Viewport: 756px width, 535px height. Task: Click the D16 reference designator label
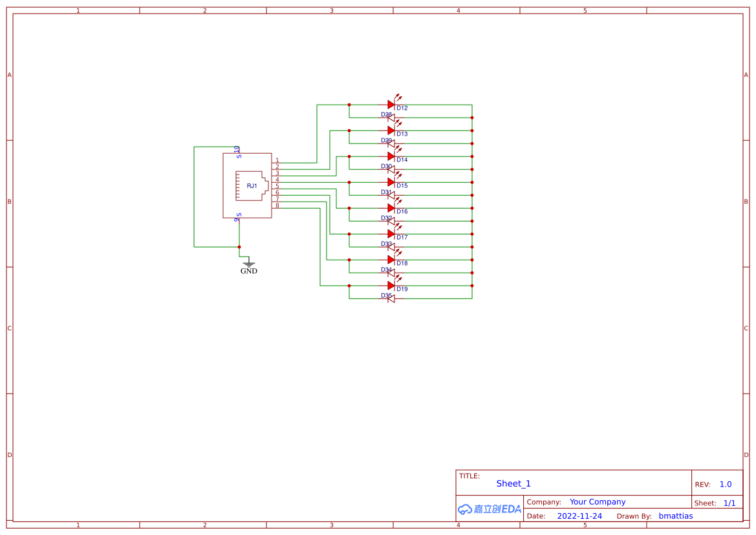[402, 211]
